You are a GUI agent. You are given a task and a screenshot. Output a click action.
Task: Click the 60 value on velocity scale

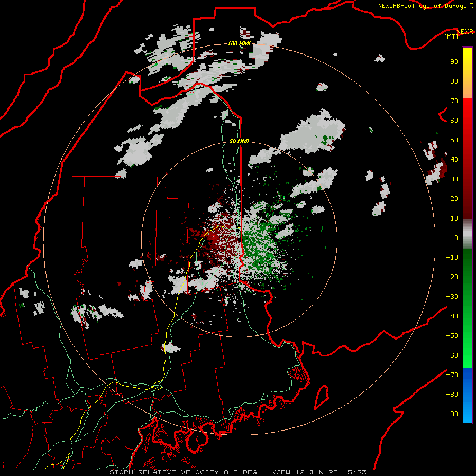(x=454, y=120)
